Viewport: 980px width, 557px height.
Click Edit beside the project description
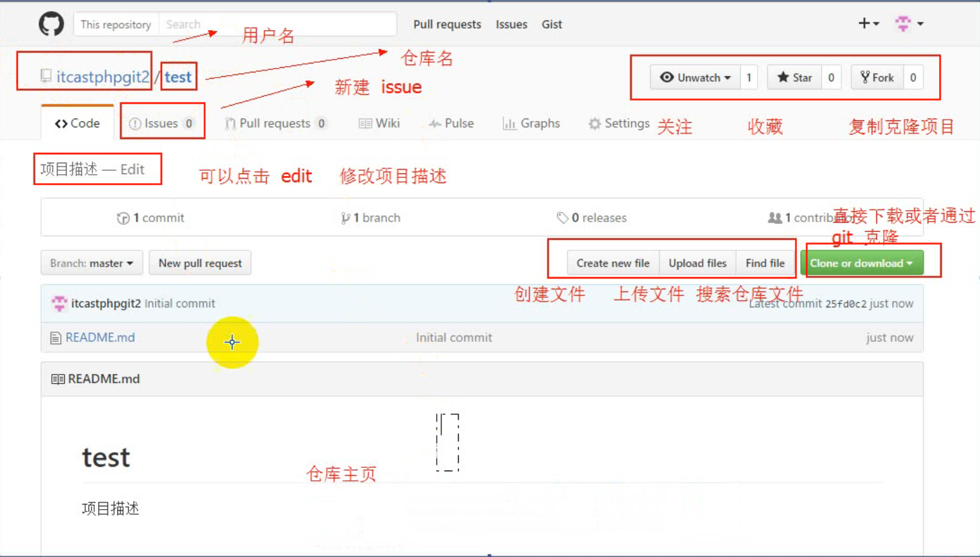(133, 170)
